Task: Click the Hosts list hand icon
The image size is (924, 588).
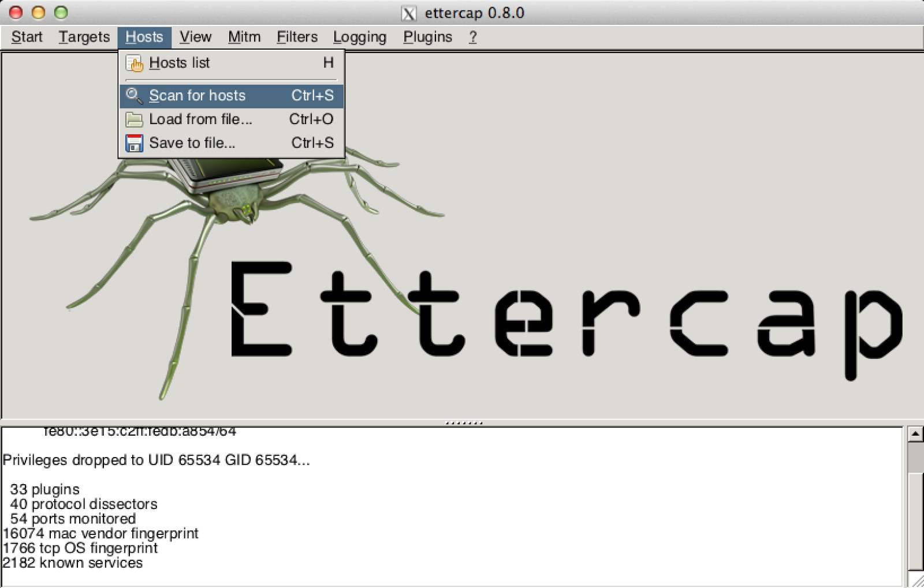Action: [x=135, y=63]
